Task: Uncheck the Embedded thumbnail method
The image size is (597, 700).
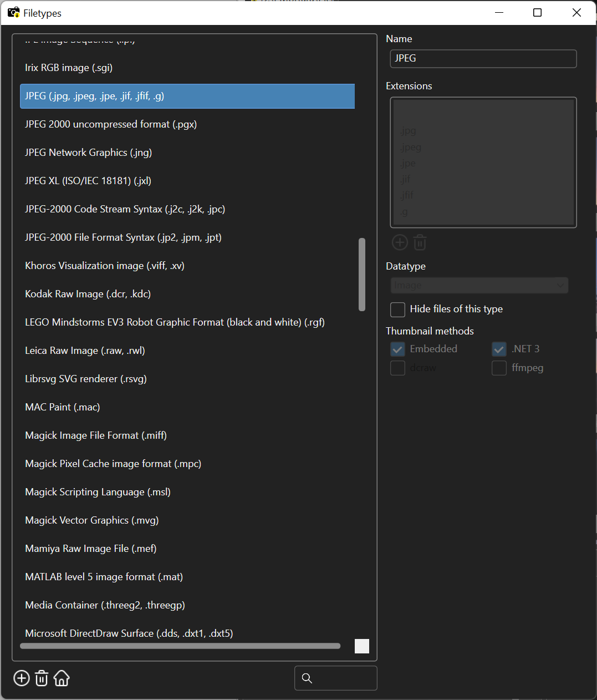Action: coord(397,349)
